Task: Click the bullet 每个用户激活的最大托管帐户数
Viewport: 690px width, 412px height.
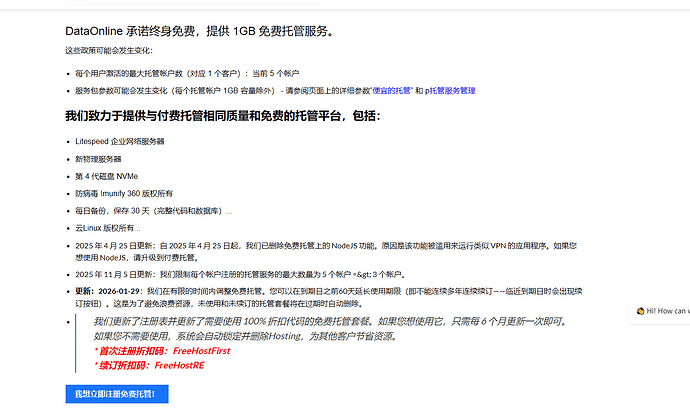Action: click(187, 74)
